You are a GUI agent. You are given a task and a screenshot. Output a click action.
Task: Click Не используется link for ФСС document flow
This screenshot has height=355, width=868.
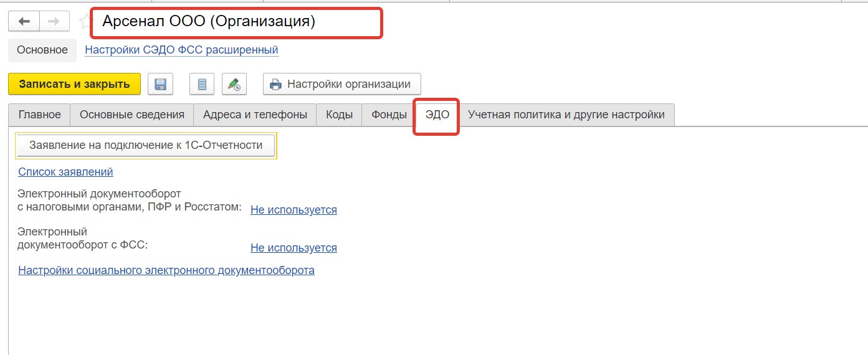coord(293,248)
